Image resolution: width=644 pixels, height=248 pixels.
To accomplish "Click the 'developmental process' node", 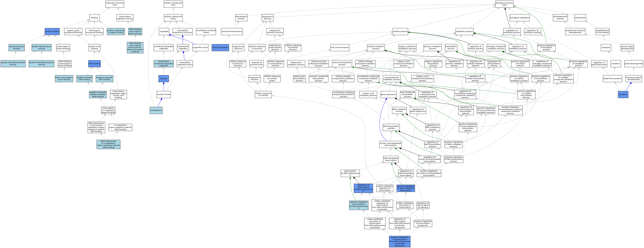I will point(560,17).
